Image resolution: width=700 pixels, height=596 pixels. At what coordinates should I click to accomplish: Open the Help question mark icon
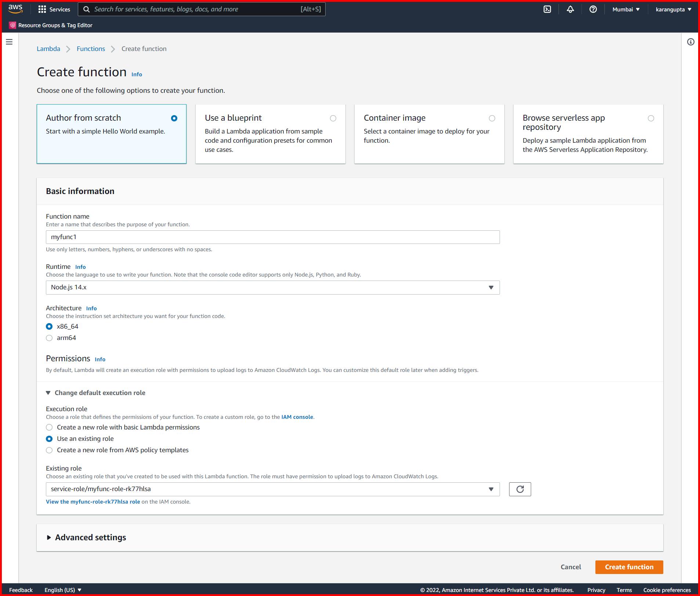pos(593,9)
